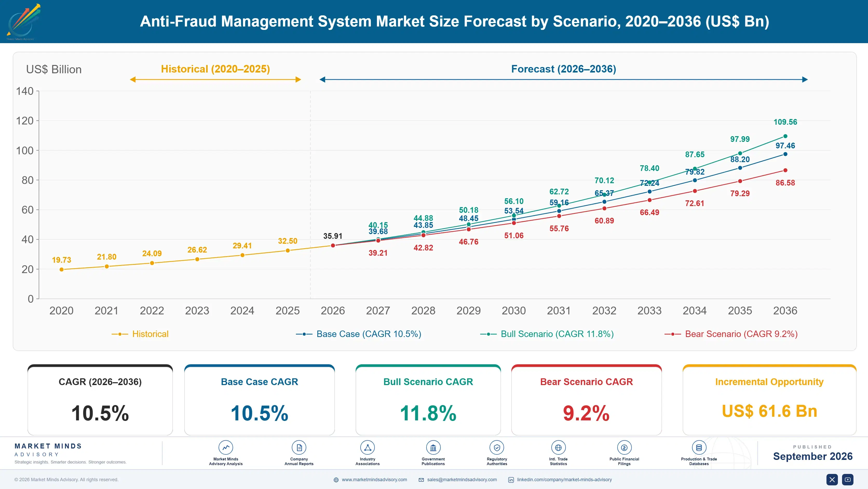Viewport: 868px width, 489px height.
Task: Open www.marketmindsadvisory.com link
Action: [374, 480]
